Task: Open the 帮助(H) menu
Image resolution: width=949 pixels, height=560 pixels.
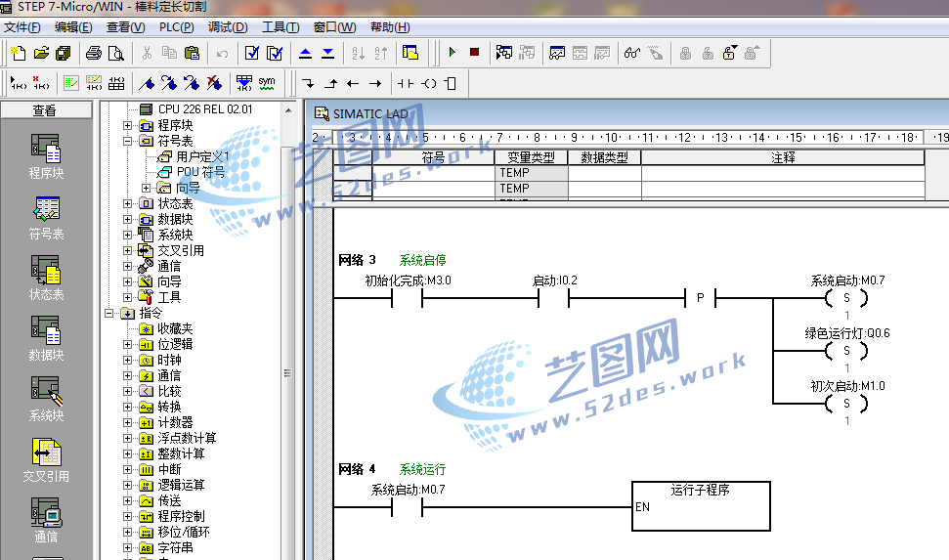Action: pyautogui.click(x=390, y=27)
